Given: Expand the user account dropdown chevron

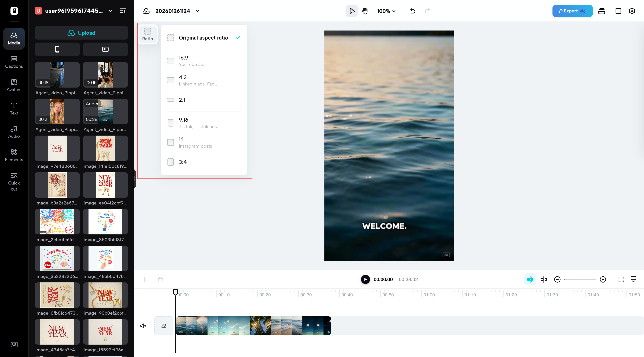Looking at the screenshot, I should (x=110, y=11).
